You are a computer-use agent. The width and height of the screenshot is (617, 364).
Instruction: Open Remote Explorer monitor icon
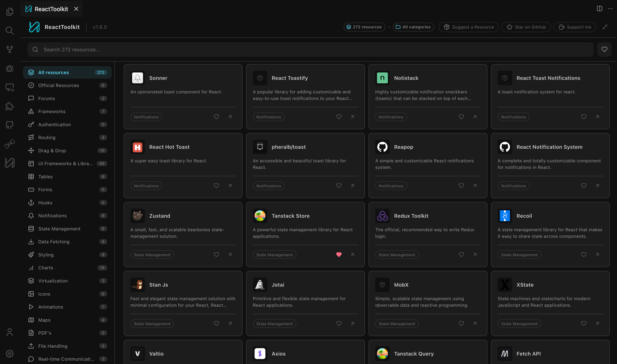click(x=10, y=87)
